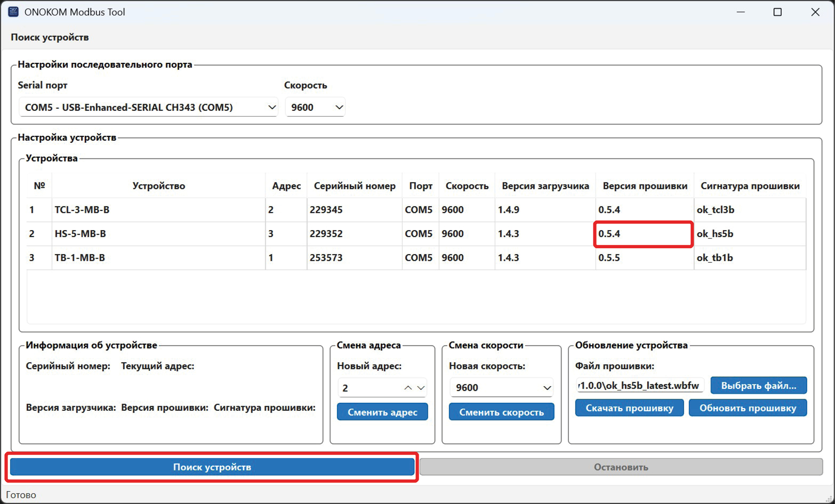Image resolution: width=835 pixels, height=504 pixels.
Task: Decrease the Новый адрес value with down arrow
Action: [421, 388]
